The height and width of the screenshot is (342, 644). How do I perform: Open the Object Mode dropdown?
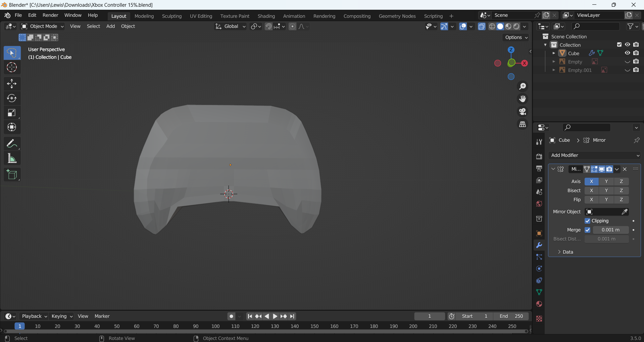42,26
